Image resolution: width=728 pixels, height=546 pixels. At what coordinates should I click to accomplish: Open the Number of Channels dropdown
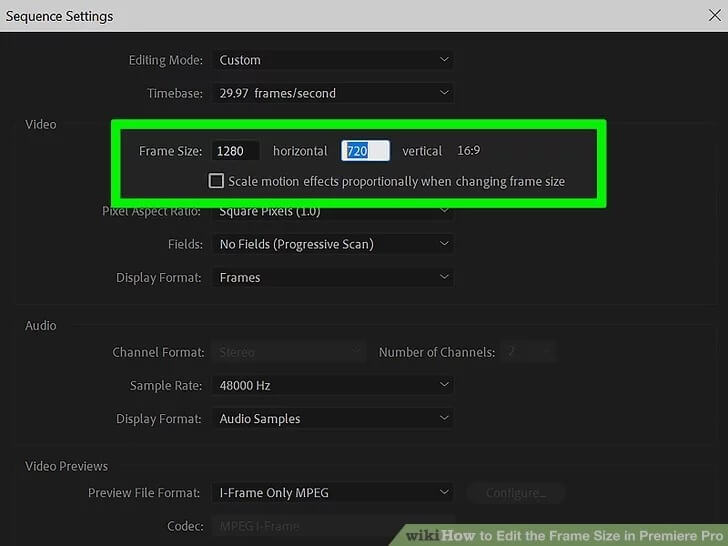coord(527,352)
